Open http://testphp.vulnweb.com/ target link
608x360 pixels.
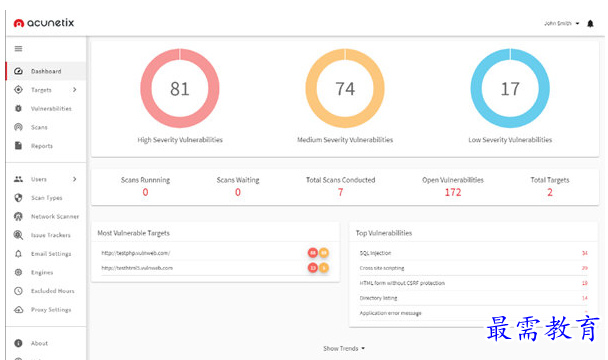click(136, 253)
